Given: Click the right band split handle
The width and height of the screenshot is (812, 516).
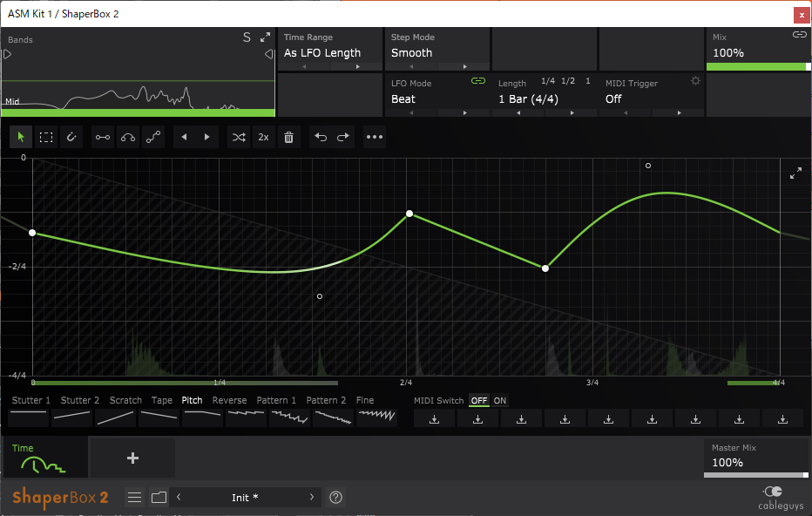Looking at the screenshot, I should point(268,54).
